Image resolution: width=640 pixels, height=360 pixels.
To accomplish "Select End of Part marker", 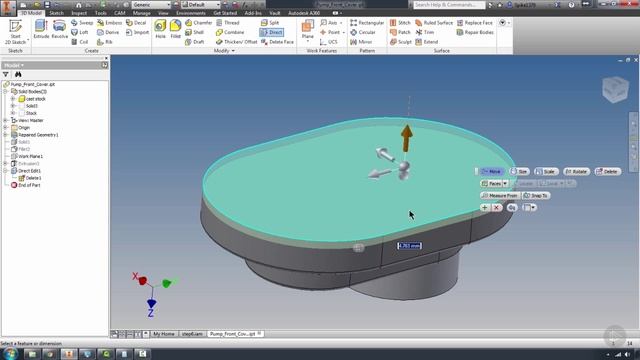I will tap(29, 185).
